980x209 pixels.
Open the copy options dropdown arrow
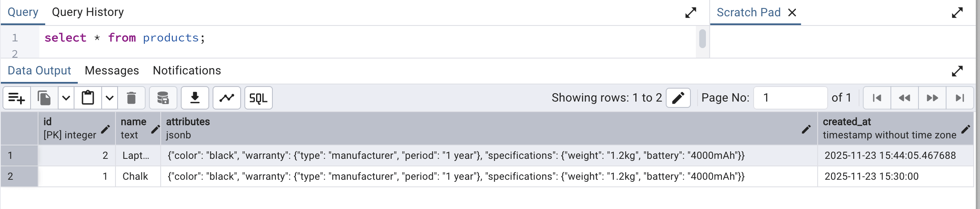coord(66,98)
